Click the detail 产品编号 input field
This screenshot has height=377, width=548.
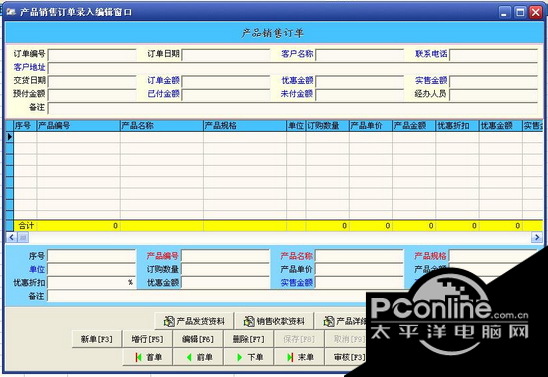[225, 256]
